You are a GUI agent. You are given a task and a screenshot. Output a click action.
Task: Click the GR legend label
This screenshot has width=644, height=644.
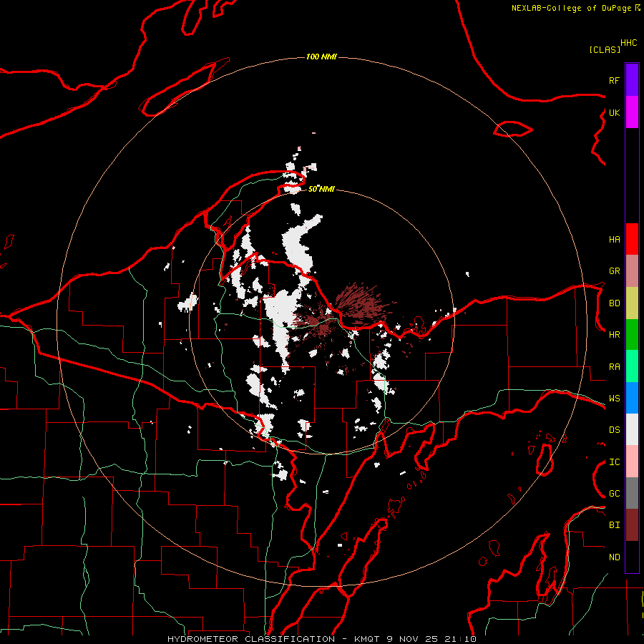(x=614, y=271)
